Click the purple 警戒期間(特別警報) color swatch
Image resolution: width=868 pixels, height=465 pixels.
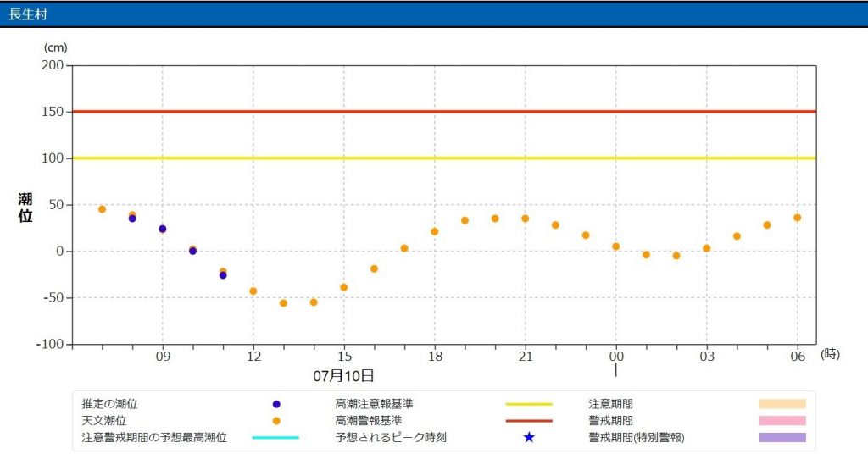click(x=782, y=437)
